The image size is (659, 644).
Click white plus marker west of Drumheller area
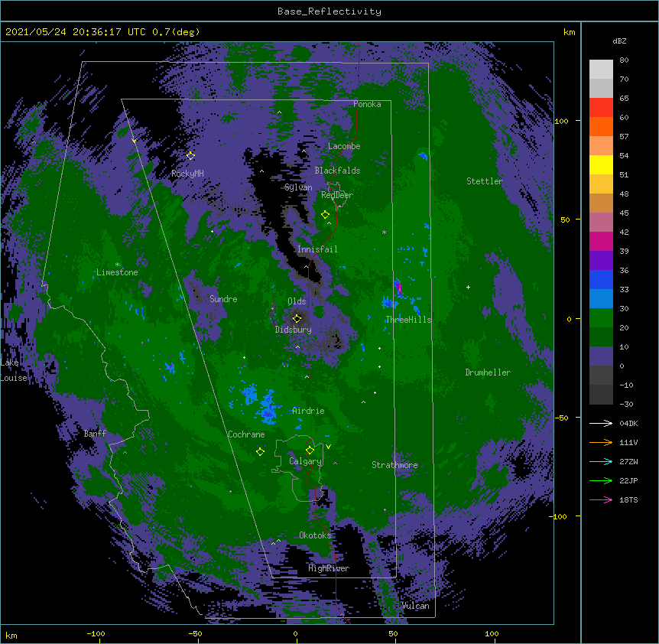pyautogui.click(x=468, y=287)
